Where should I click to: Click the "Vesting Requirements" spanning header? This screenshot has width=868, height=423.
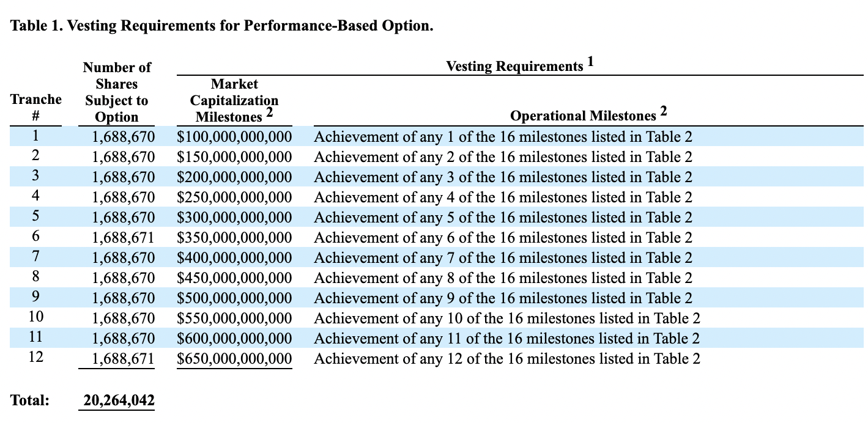tap(514, 66)
